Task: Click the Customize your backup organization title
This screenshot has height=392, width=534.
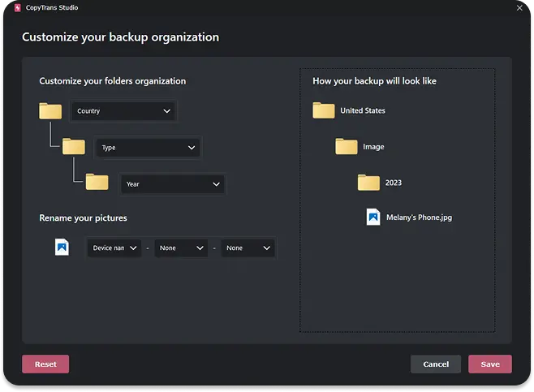Action: tap(121, 37)
